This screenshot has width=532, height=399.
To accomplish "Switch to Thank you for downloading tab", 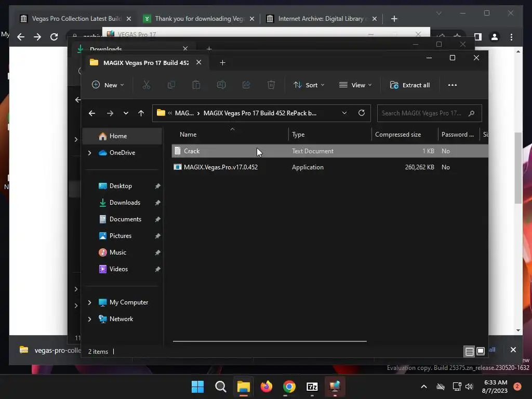I will (x=199, y=19).
